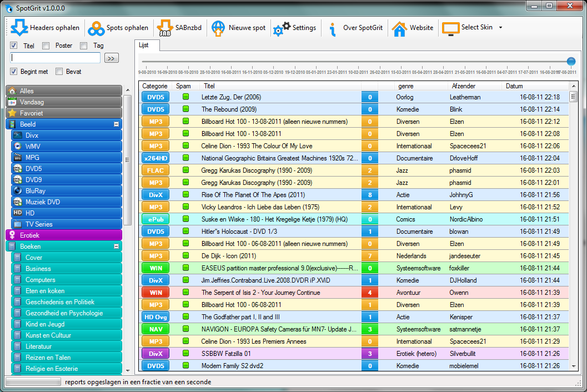The width and height of the screenshot is (587, 392).
Task: Toggle spam indicator for The Rebound (2009)
Action: tap(185, 109)
